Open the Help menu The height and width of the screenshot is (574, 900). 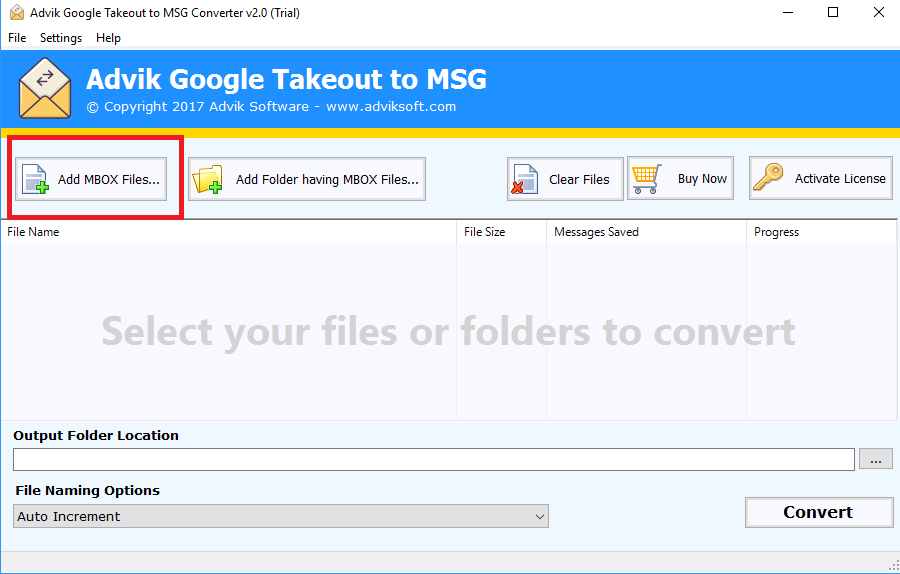point(108,38)
